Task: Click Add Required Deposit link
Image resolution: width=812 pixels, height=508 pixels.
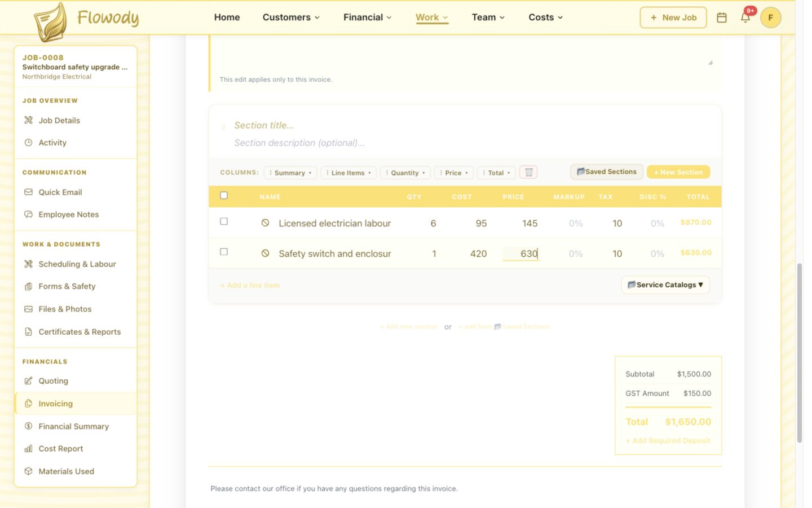Action: click(x=668, y=441)
